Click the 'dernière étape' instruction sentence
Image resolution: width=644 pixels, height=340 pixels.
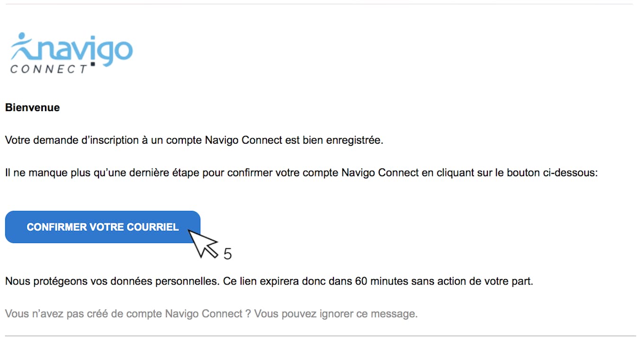[302, 173]
